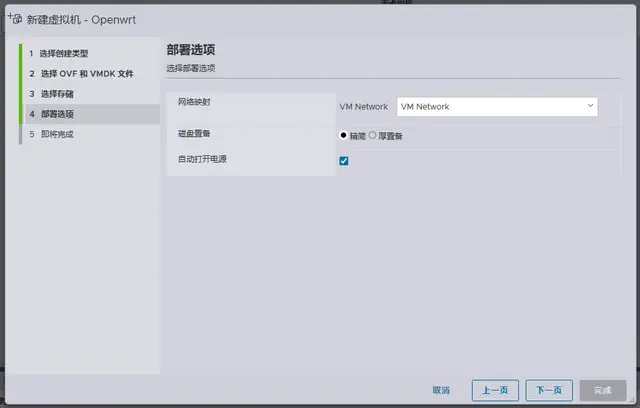Screen dimensions: 640x408
Task: Click the 网络映射 label
Action: point(194,102)
